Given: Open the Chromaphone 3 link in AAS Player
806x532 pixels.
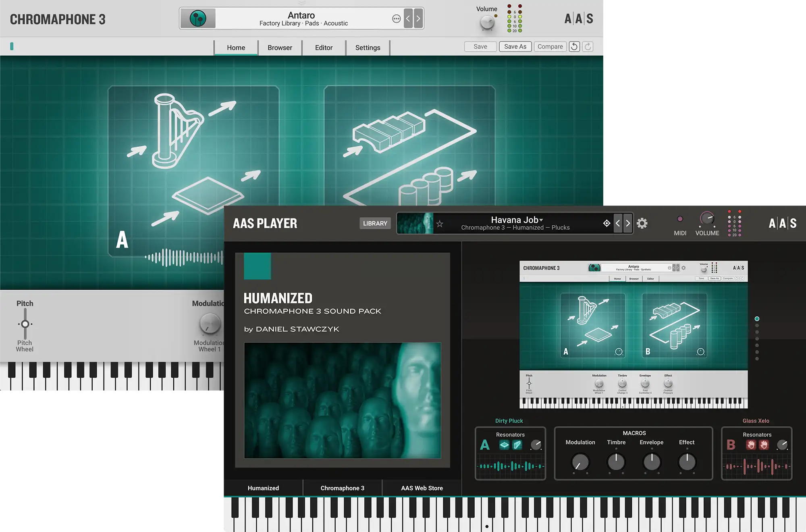Looking at the screenshot, I should pos(342,488).
